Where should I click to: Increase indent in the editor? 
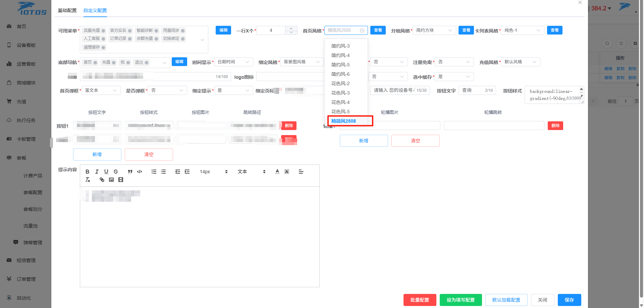pyautogui.click(x=187, y=172)
